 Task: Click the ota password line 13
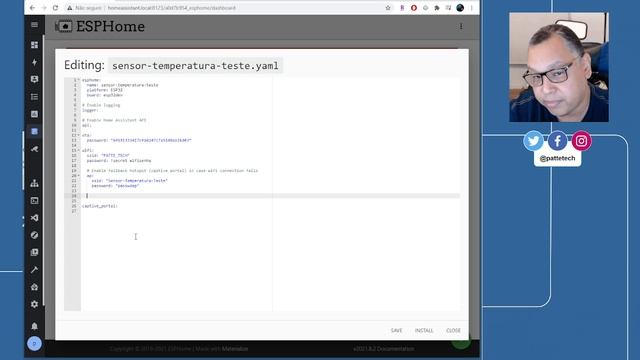point(139,140)
